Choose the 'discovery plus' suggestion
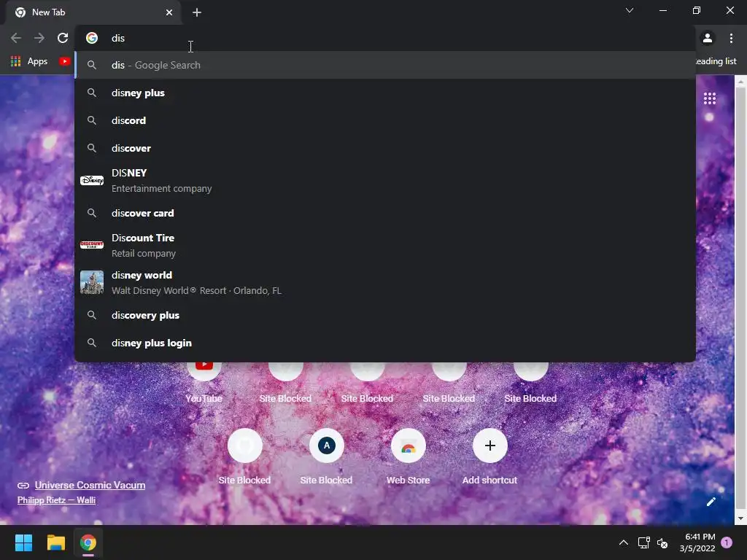Viewport: 747px width, 560px height. [385, 315]
